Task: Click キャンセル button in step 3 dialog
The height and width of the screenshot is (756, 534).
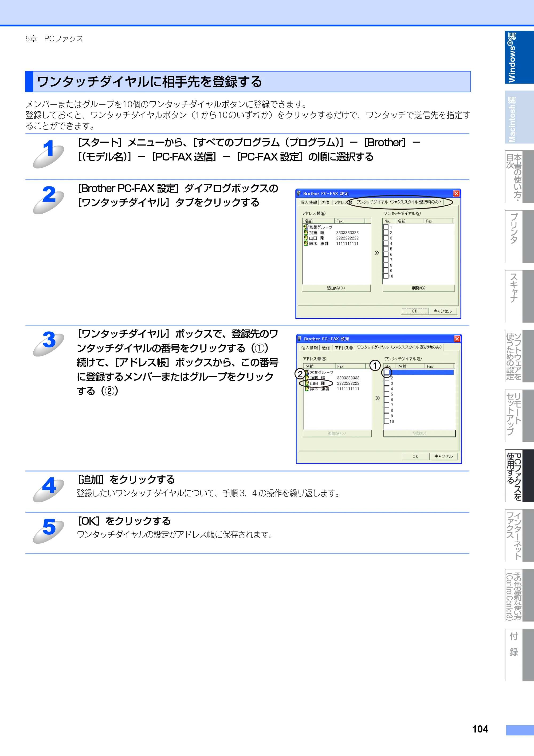Action: click(443, 456)
